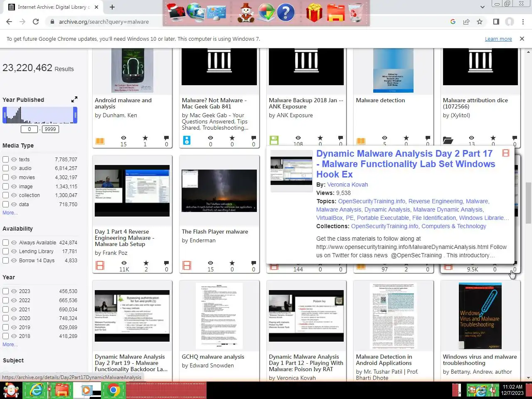Check the texts media type checkbox
The image size is (532, 399).
(x=5, y=159)
